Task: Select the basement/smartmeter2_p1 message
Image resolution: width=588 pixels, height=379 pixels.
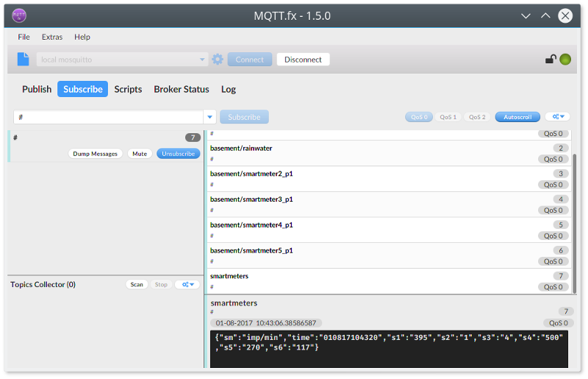Action: (x=389, y=179)
